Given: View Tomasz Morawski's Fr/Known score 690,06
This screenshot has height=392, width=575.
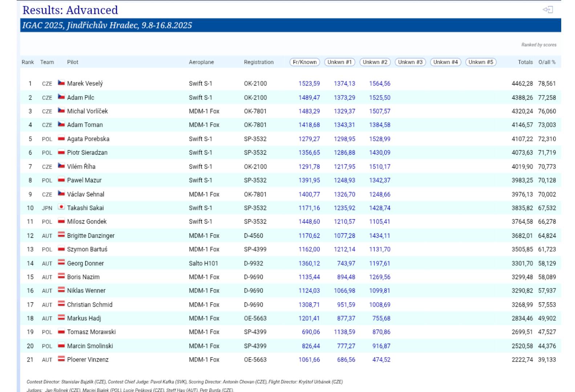Looking at the screenshot, I should 311,332.
